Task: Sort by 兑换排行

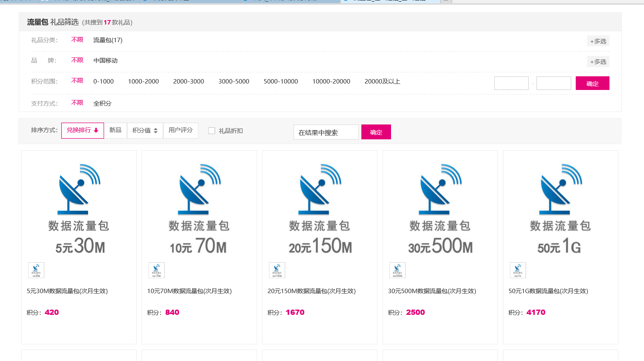Action: tap(83, 131)
